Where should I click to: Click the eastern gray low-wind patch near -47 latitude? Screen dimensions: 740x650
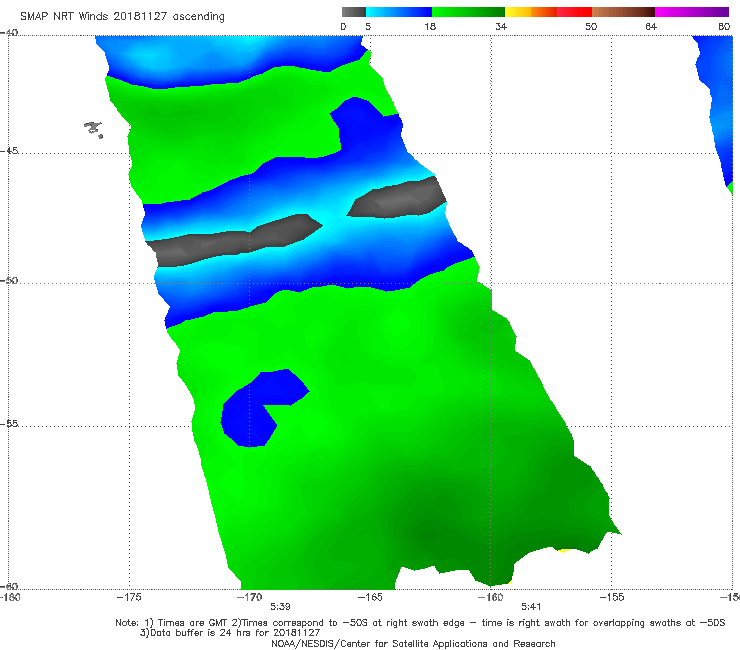coord(397,197)
